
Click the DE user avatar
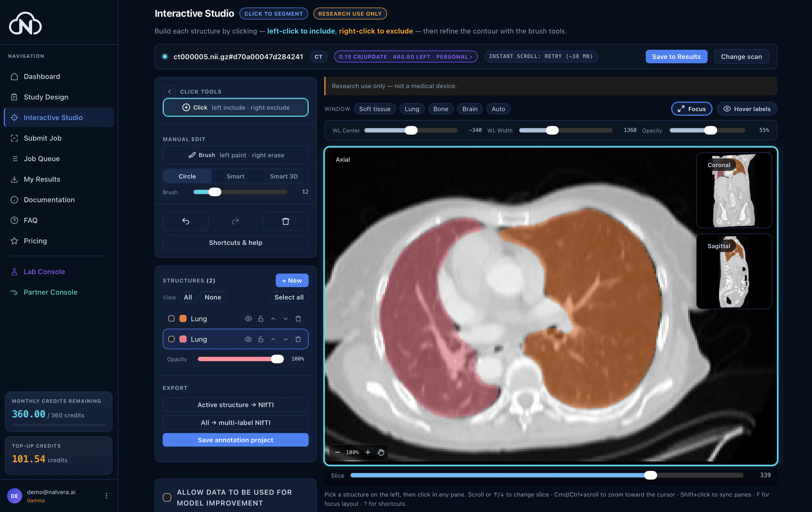(x=15, y=496)
